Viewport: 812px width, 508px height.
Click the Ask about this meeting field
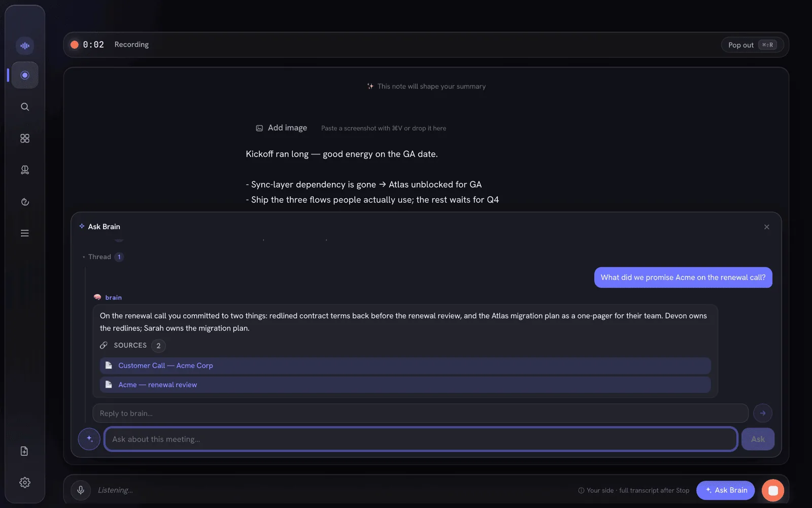(421, 439)
